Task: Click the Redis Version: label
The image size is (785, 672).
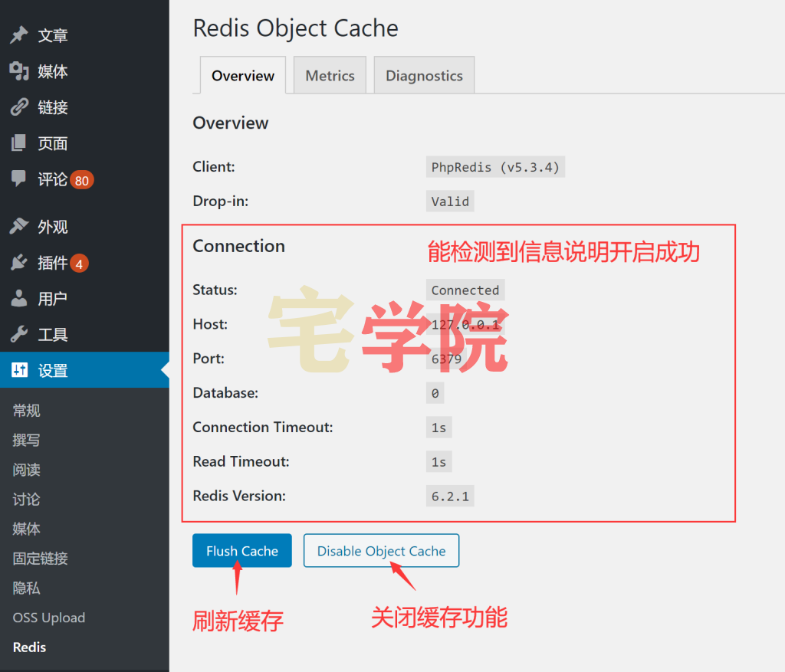Action: click(x=239, y=496)
